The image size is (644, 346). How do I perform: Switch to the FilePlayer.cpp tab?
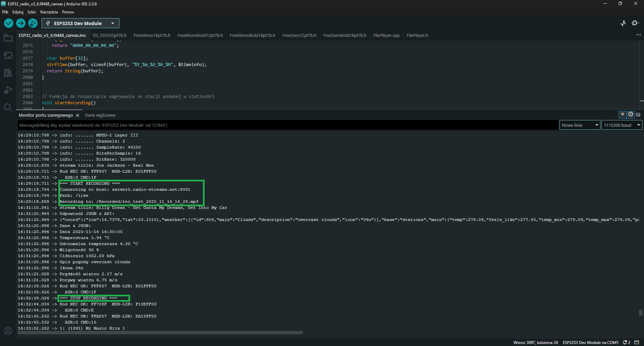386,35
